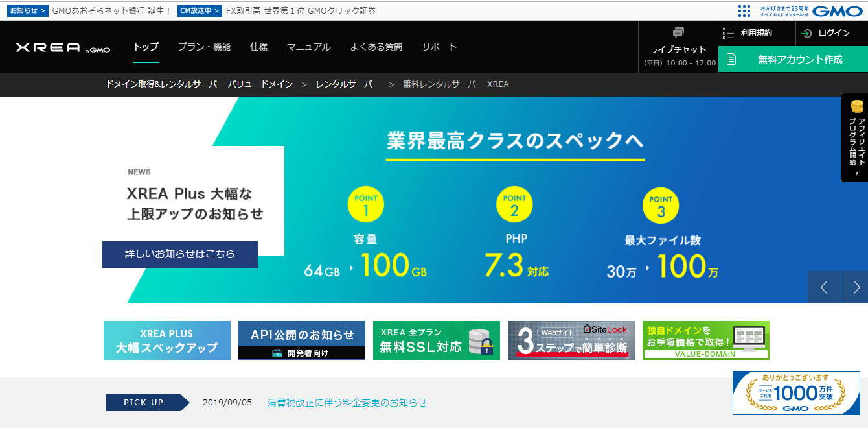Open 無料SSL対応 banner
868x428 pixels.
[437, 340]
